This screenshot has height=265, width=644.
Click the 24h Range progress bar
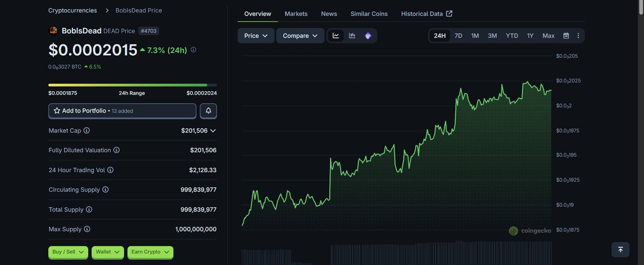click(133, 85)
